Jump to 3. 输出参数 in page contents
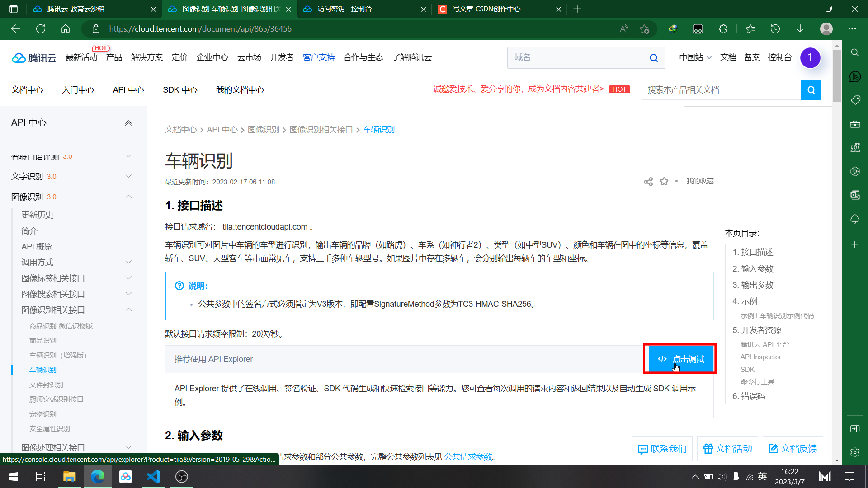 click(x=753, y=285)
